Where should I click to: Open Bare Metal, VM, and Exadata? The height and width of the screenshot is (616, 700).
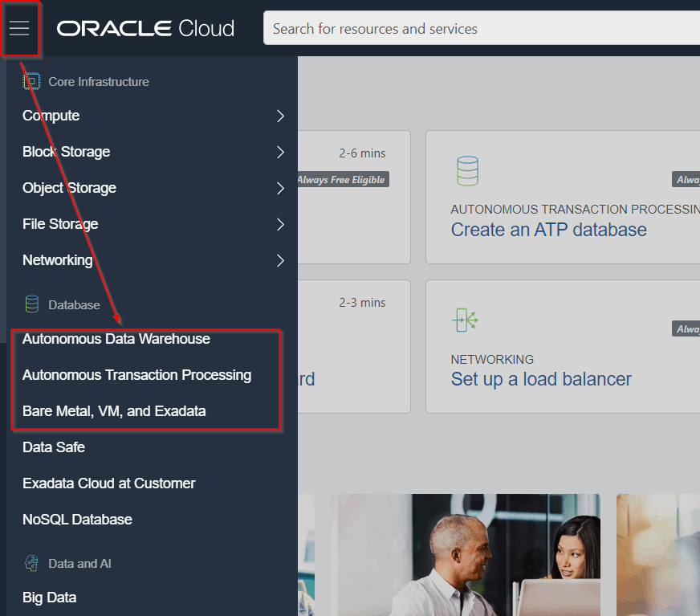[114, 411]
